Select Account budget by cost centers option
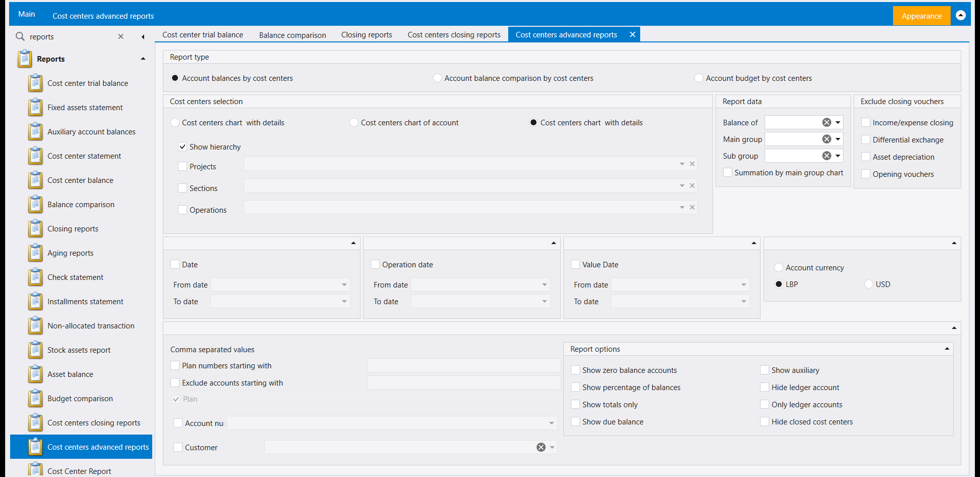 (699, 78)
